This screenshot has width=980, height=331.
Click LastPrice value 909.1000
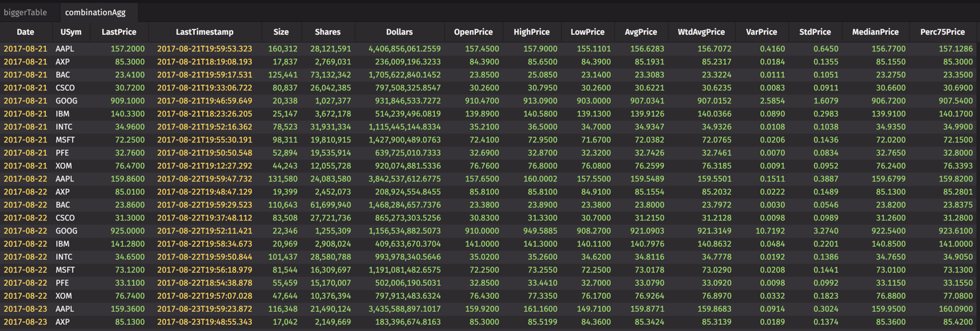click(x=128, y=101)
